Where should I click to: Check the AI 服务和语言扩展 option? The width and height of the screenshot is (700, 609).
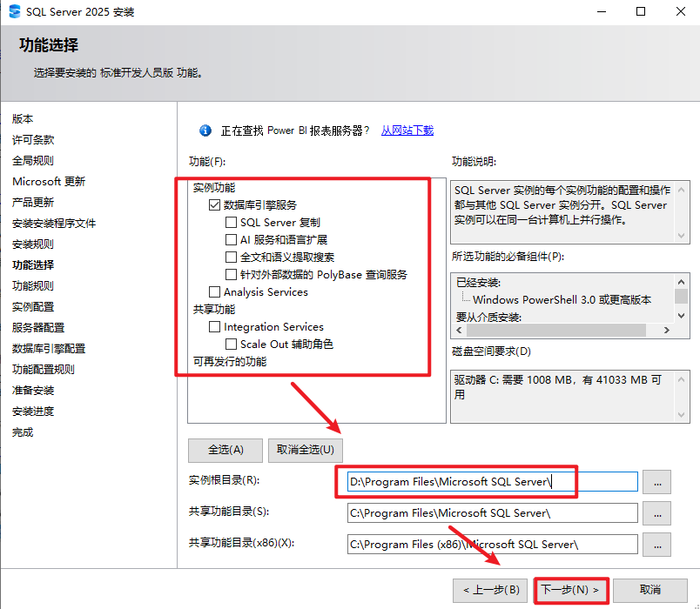[232, 240]
